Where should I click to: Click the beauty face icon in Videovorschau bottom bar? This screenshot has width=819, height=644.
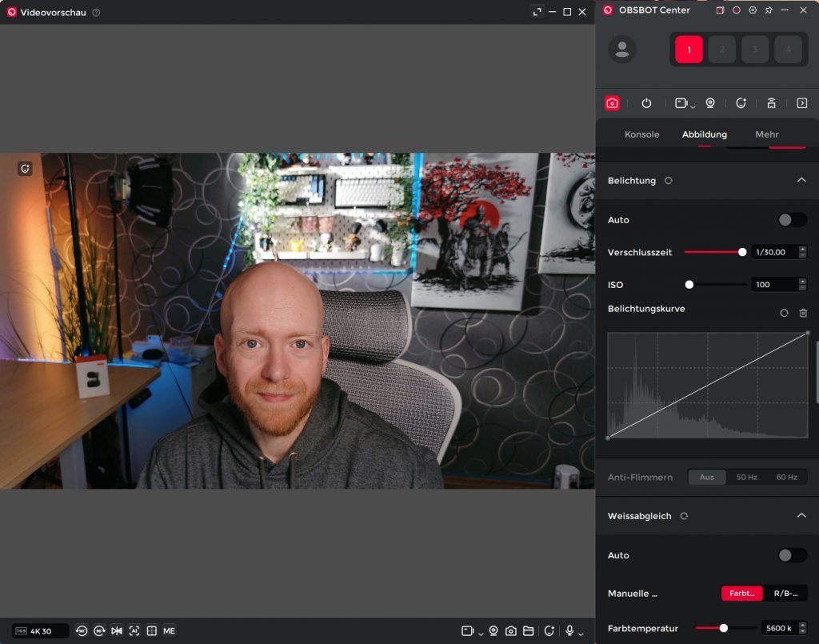click(x=549, y=631)
